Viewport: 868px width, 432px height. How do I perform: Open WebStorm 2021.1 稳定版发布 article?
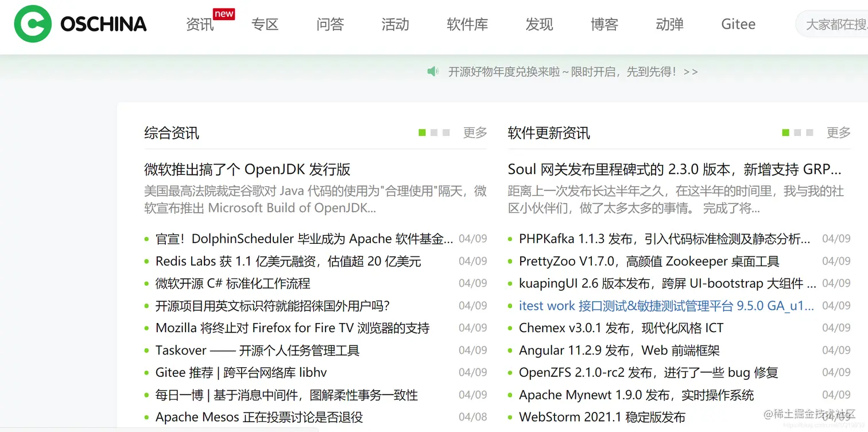click(602, 418)
